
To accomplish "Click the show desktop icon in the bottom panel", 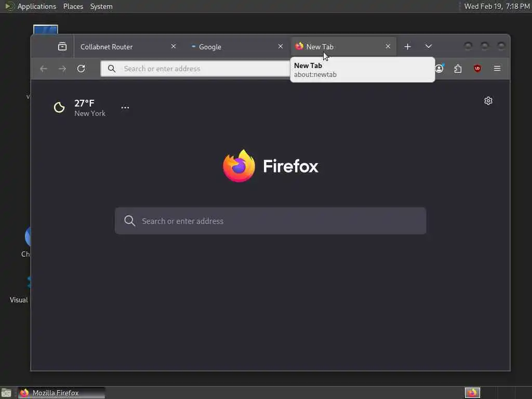I will tap(6, 393).
